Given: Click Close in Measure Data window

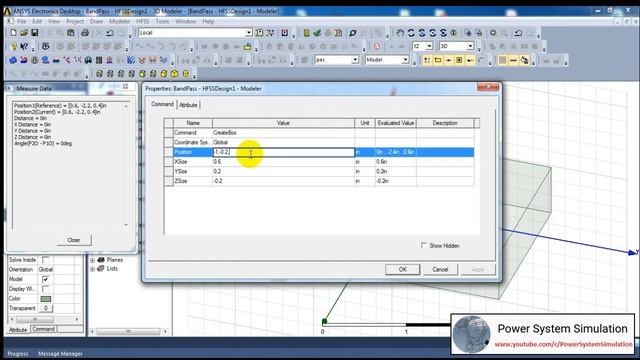Looking at the screenshot, I should click(73, 240).
